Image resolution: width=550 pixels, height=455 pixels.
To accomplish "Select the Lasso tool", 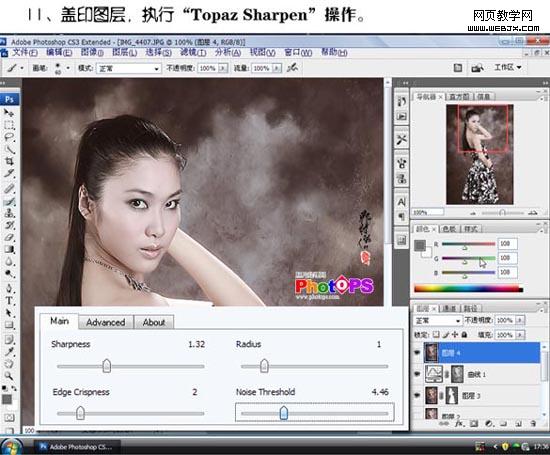I will pos(9,137).
